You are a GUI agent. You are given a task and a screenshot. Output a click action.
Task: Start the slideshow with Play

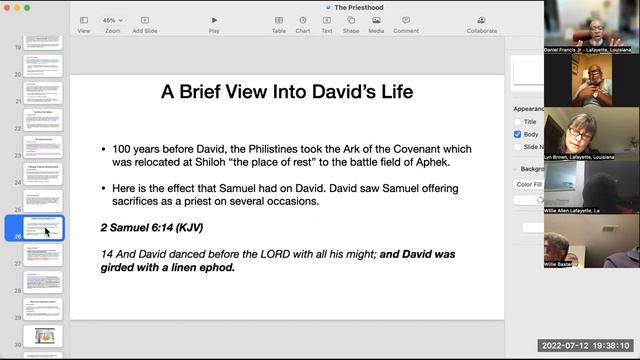tap(214, 20)
